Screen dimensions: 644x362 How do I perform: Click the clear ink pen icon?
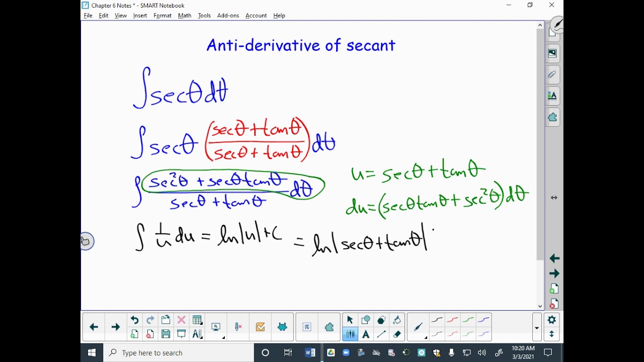pos(238,327)
